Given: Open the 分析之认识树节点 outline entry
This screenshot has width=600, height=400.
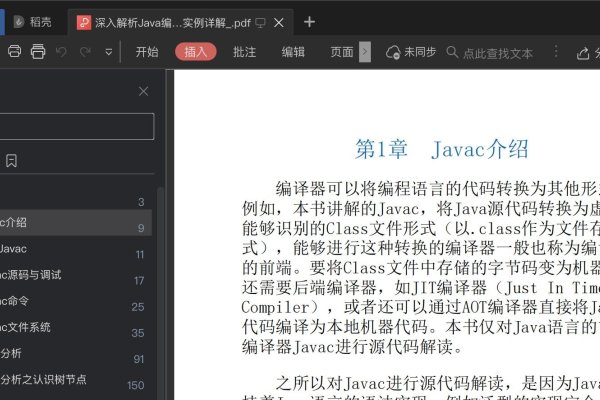Looking at the screenshot, I should (x=76, y=380).
